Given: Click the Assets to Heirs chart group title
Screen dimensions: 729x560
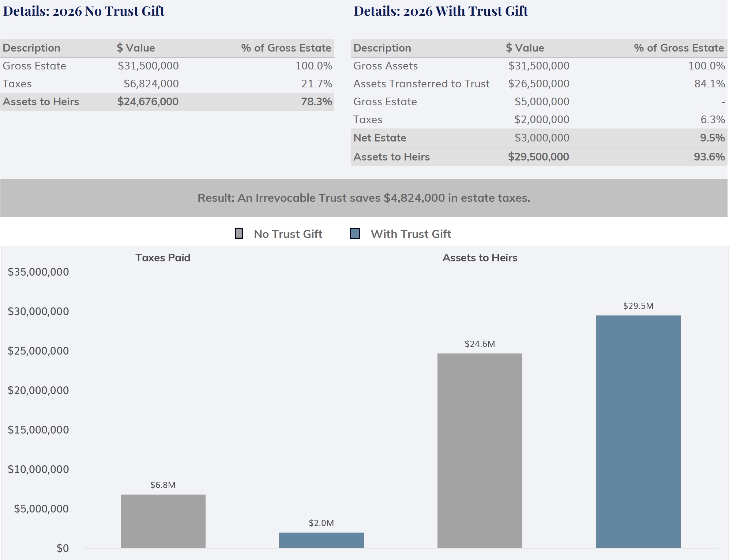Looking at the screenshot, I should (480, 258).
